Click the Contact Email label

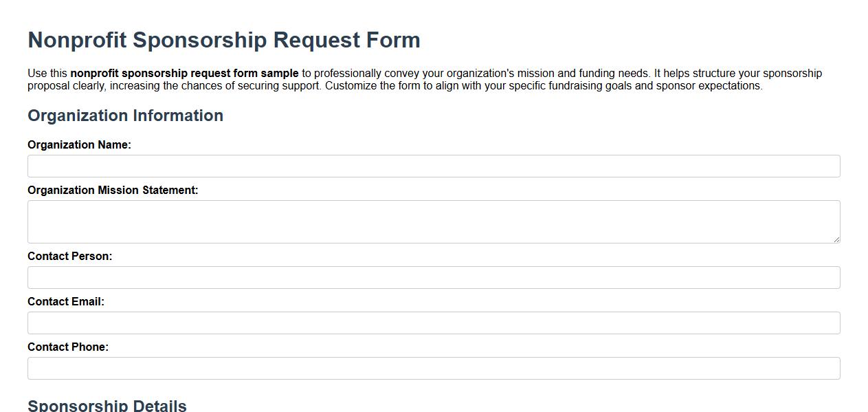pos(65,301)
